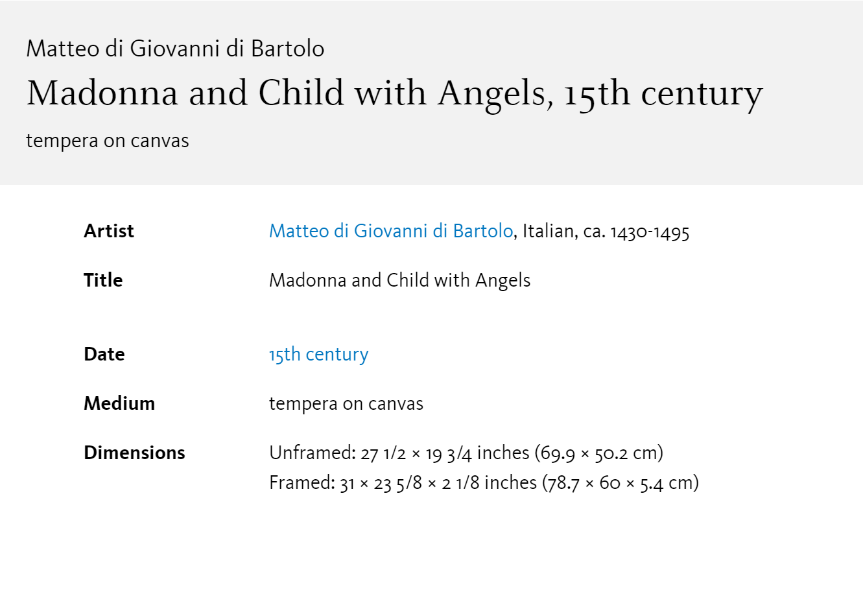Click the Framed dimensions line
The height and width of the screenshot is (616, 863).
(484, 482)
